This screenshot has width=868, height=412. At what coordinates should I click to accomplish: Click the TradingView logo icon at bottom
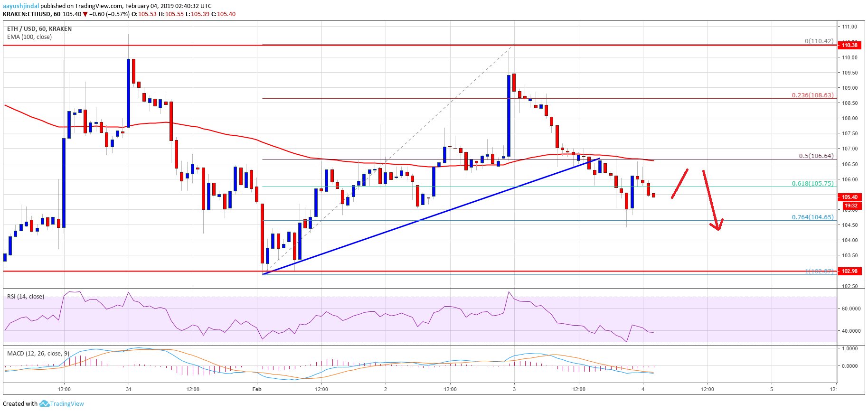(44, 404)
